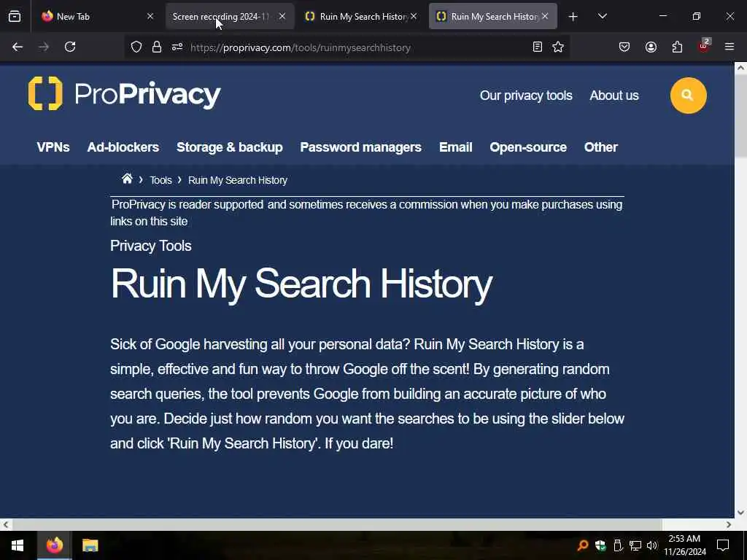Select the active Ruin My Search History tab
Image resolution: width=747 pixels, height=560 pixels.
pos(493,16)
